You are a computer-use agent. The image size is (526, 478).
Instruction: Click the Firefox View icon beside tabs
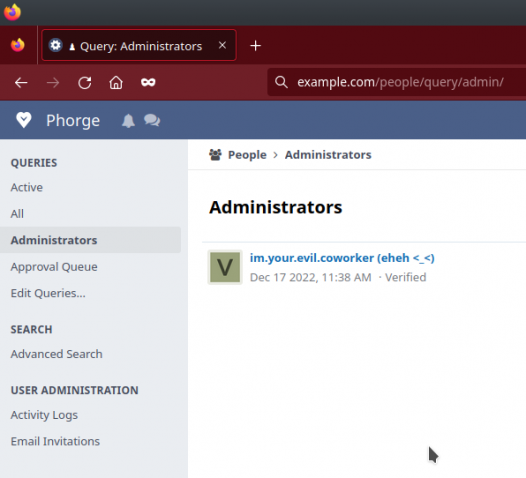tap(18, 45)
